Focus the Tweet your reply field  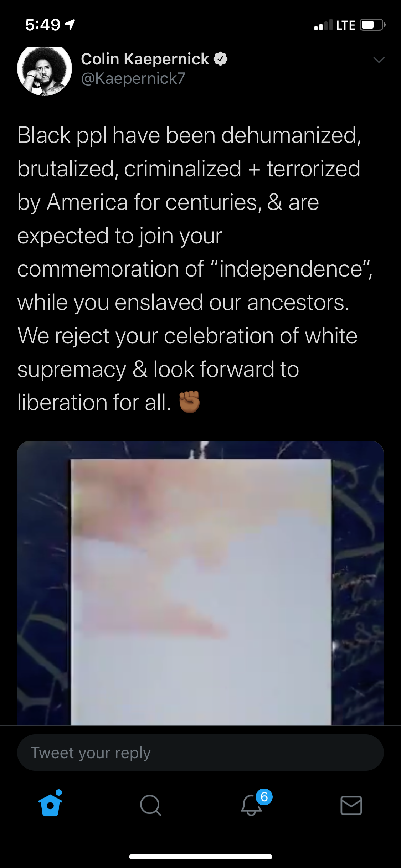tap(200, 753)
